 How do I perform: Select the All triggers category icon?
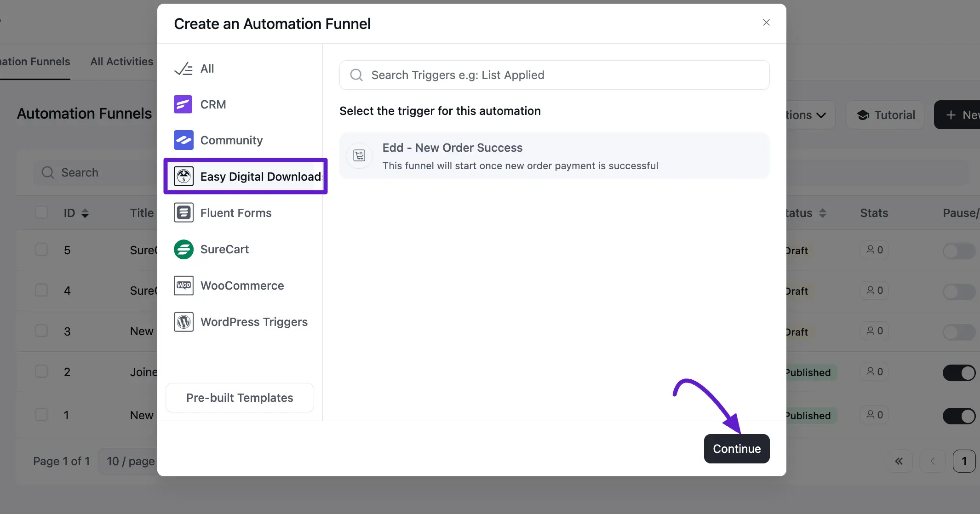(x=183, y=69)
